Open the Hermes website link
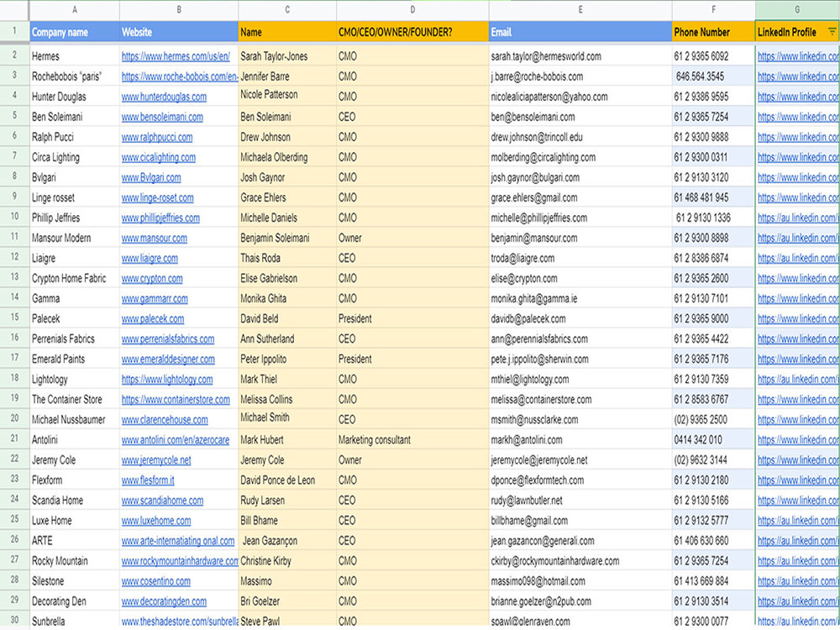 (176, 56)
